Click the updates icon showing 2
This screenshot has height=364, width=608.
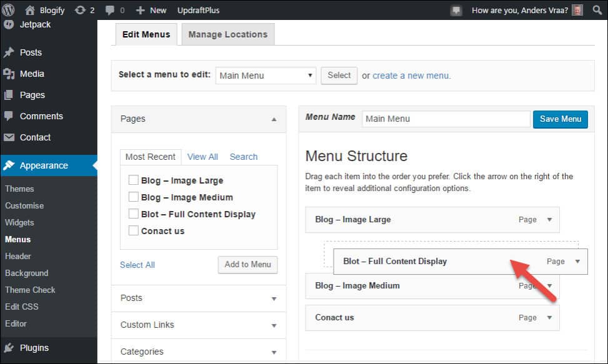(x=79, y=10)
